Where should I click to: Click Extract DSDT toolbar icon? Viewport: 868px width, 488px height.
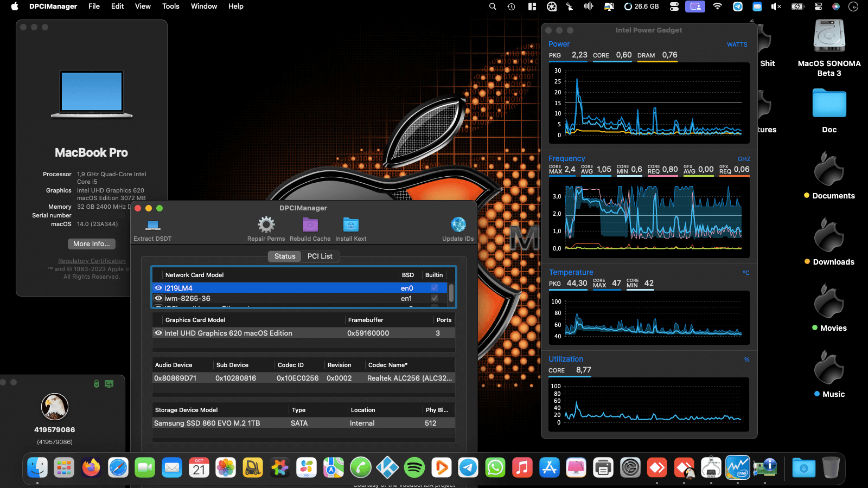[x=154, y=224]
